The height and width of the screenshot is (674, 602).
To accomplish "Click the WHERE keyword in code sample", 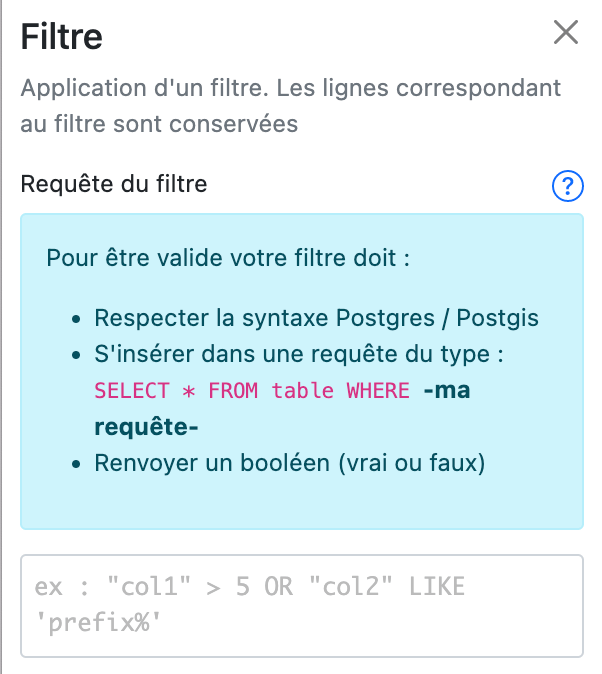I will coord(377,390).
